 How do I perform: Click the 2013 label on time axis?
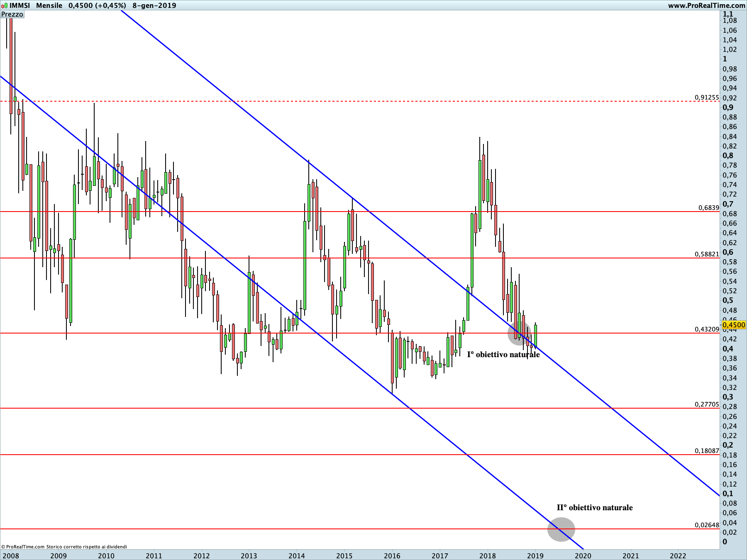point(249,556)
